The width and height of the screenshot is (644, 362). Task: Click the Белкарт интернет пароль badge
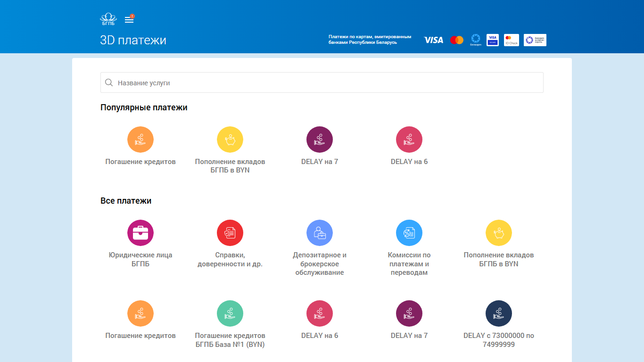pyautogui.click(x=535, y=40)
